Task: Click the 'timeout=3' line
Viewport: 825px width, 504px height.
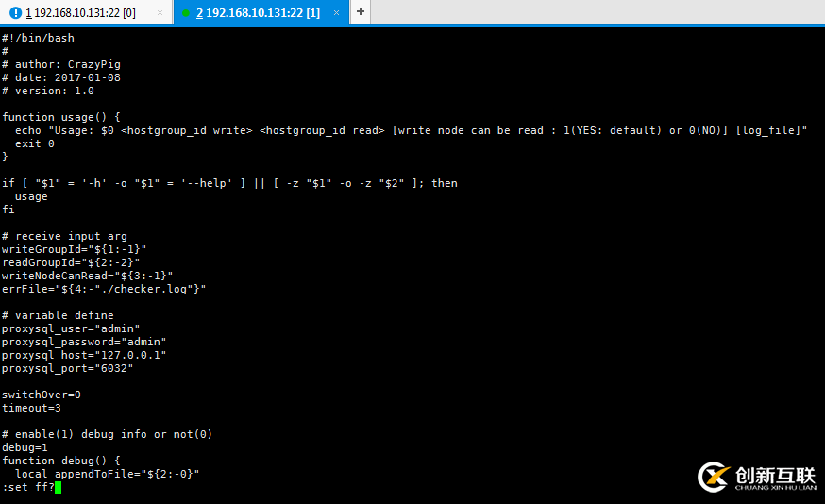Action: click(31, 408)
